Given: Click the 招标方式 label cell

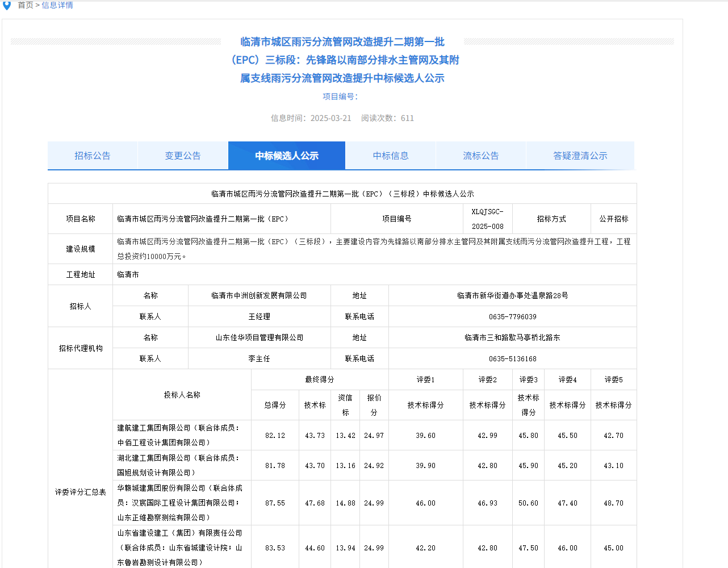Looking at the screenshot, I should coord(551,219).
